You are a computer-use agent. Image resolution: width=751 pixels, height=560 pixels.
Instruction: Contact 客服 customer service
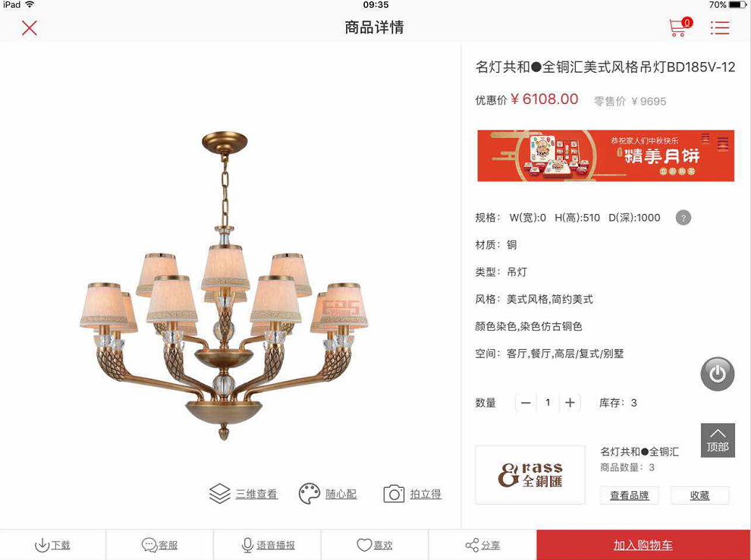tap(159, 545)
